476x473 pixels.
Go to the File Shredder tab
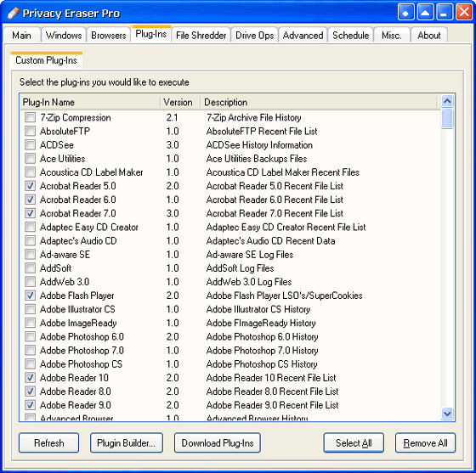coord(201,35)
